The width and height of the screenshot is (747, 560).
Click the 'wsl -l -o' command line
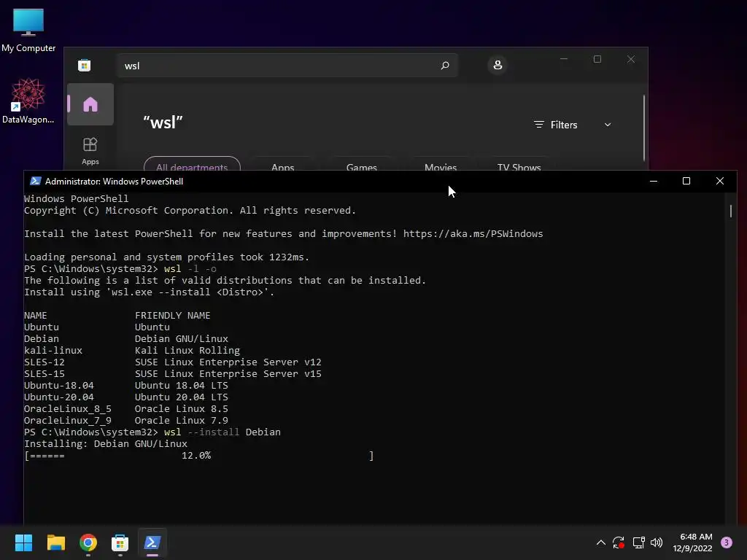point(120,269)
